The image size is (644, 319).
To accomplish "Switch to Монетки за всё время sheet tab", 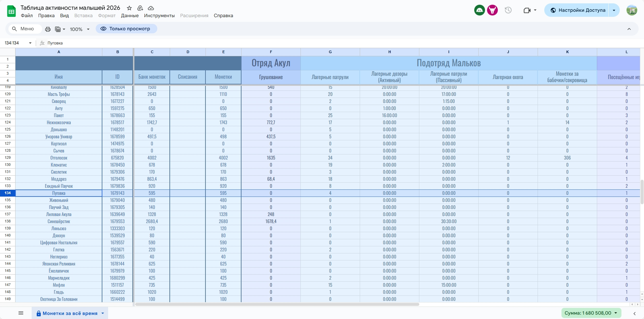I will point(70,313).
